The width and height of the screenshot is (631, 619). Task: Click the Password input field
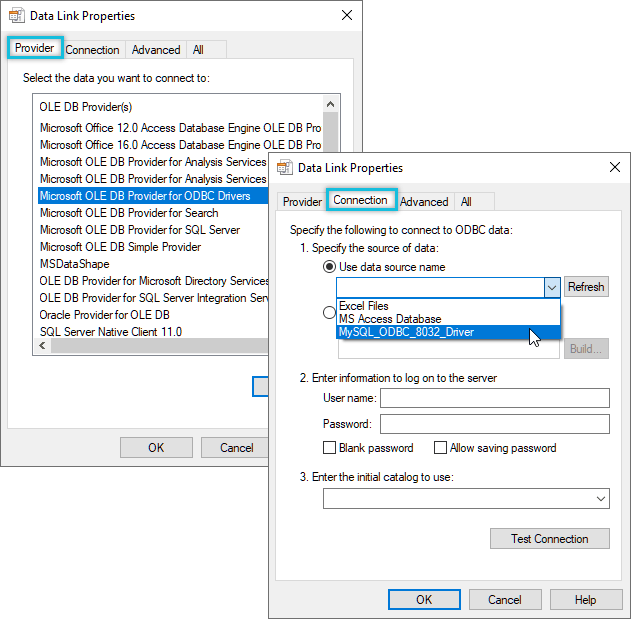click(x=495, y=424)
